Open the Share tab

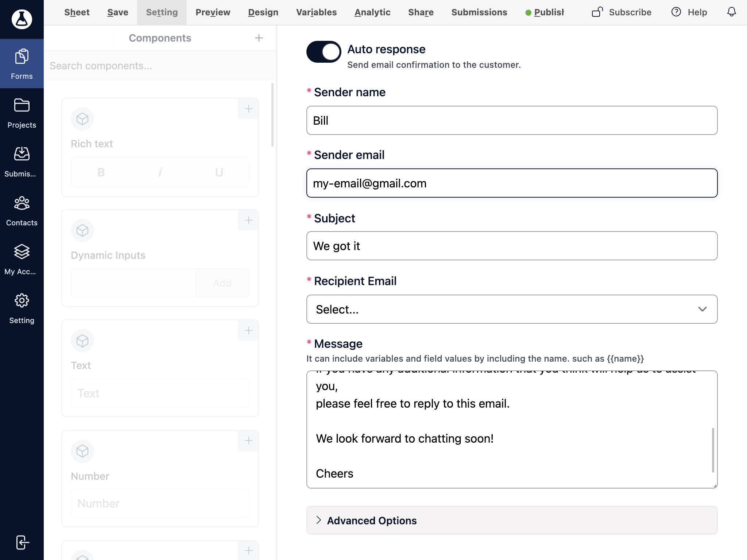point(421,12)
